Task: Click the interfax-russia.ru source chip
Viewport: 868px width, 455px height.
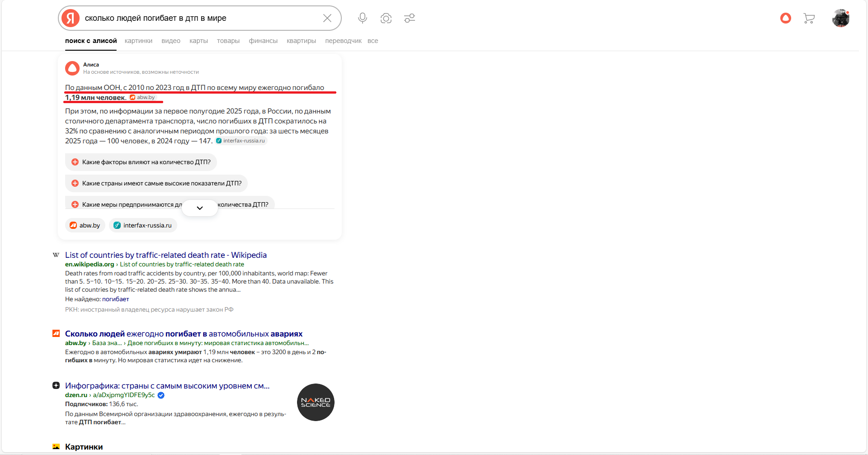Action: pos(143,225)
